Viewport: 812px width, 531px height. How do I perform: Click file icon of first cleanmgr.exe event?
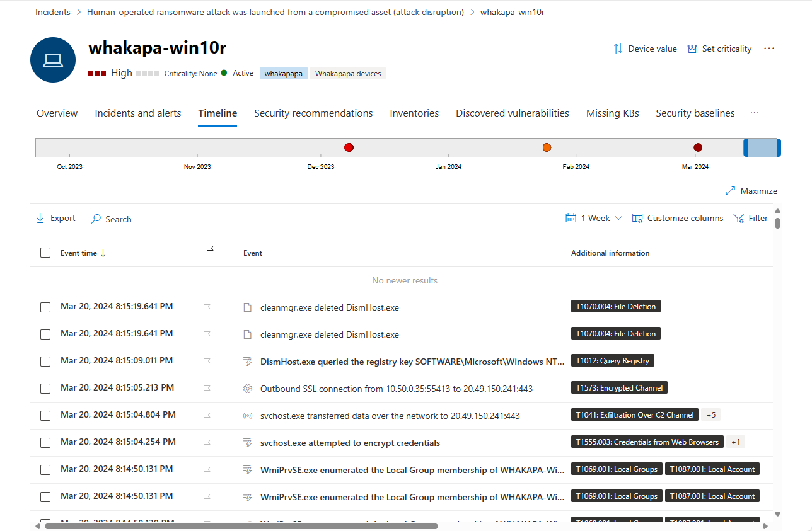[x=248, y=307]
